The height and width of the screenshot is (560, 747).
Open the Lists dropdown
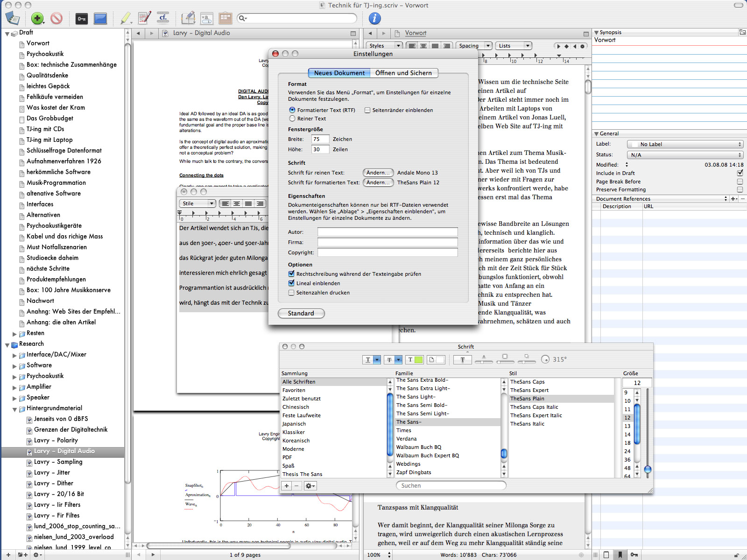(x=514, y=46)
